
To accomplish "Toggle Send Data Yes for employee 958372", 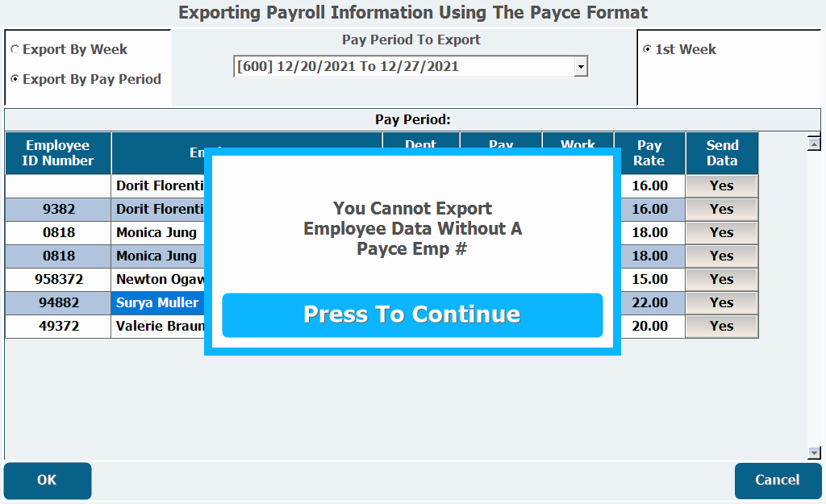I will point(722,279).
